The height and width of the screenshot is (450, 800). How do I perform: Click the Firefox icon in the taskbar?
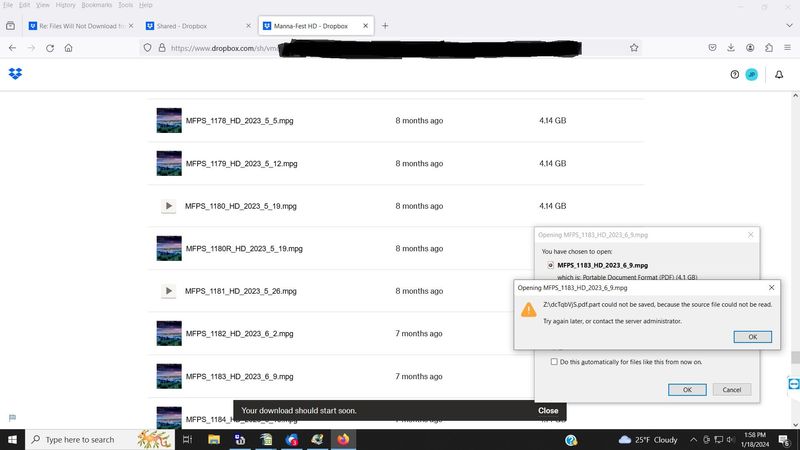click(344, 439)
